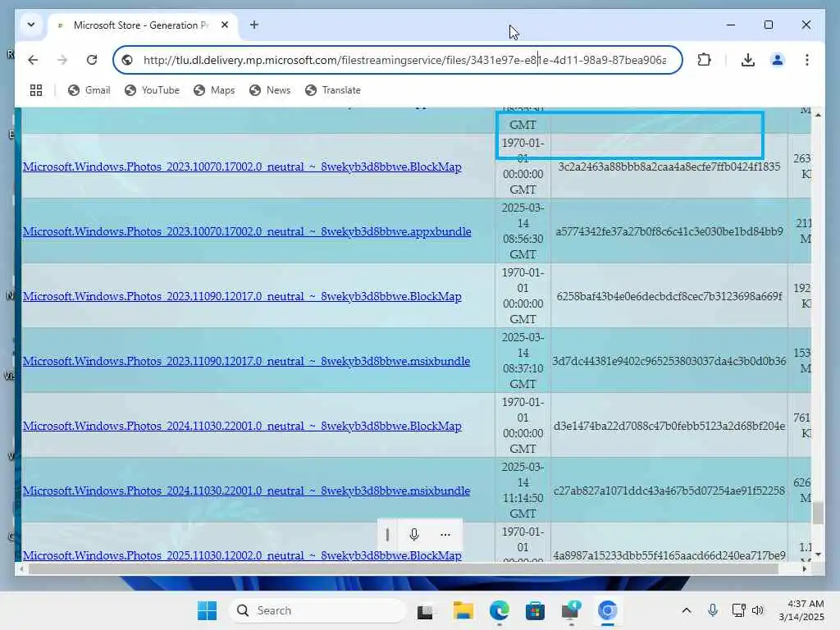The width and height of the screenshot is (840, 630).
Task: Select hash 4a8987a15233dbb55f4165aacd66d240ea717be9
Action: tap(669, 555)
